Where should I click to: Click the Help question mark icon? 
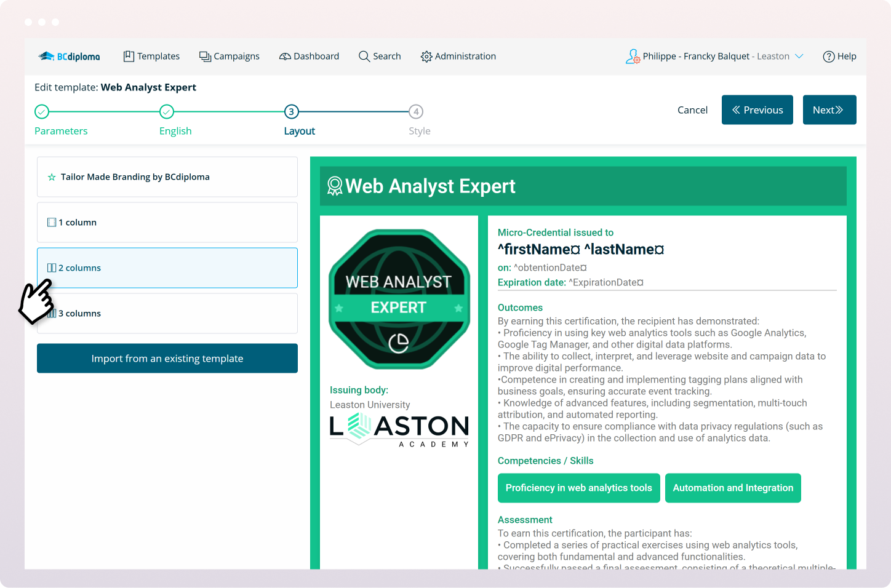(829, 57)
